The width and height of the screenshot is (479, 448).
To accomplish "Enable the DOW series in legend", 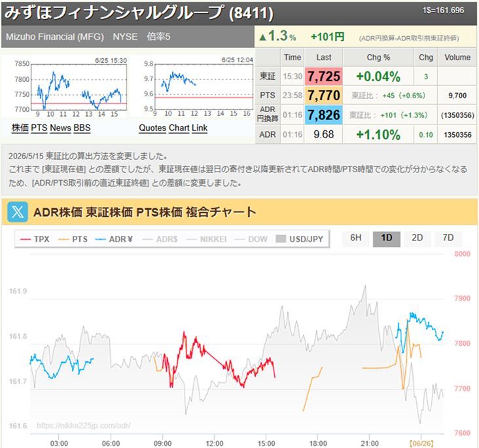I will [x=251, y=239].
